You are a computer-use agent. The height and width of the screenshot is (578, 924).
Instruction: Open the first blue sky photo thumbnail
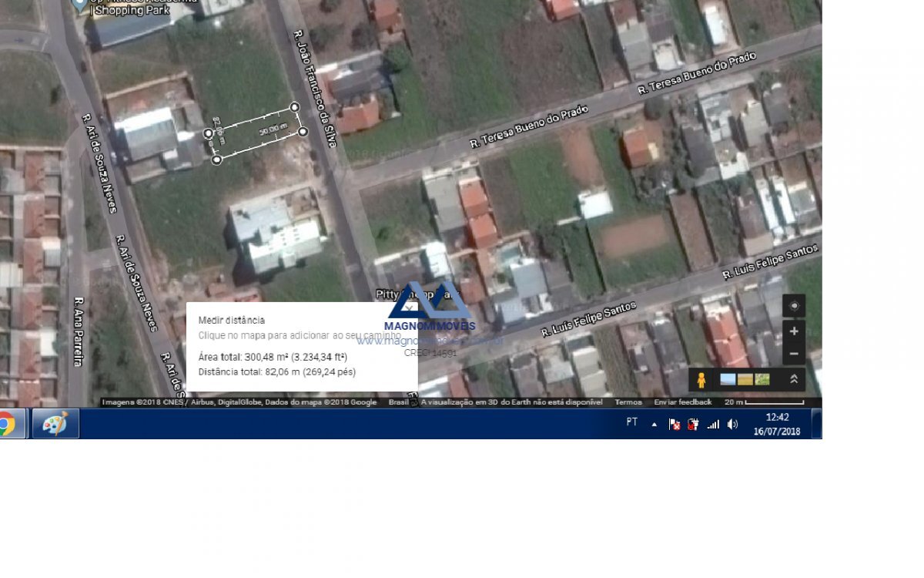[x=728, y=379]
